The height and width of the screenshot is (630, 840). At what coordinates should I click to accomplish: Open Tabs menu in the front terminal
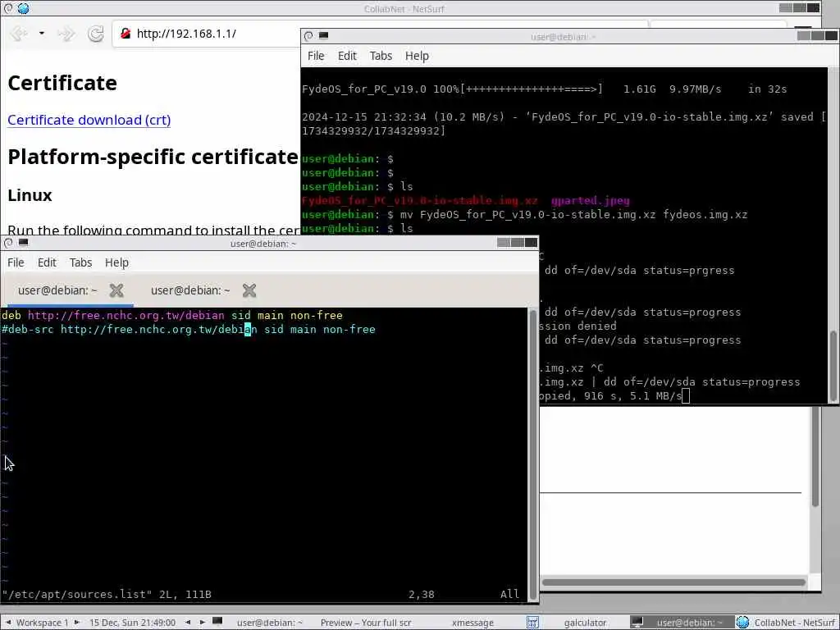click(x=80, y=262)
